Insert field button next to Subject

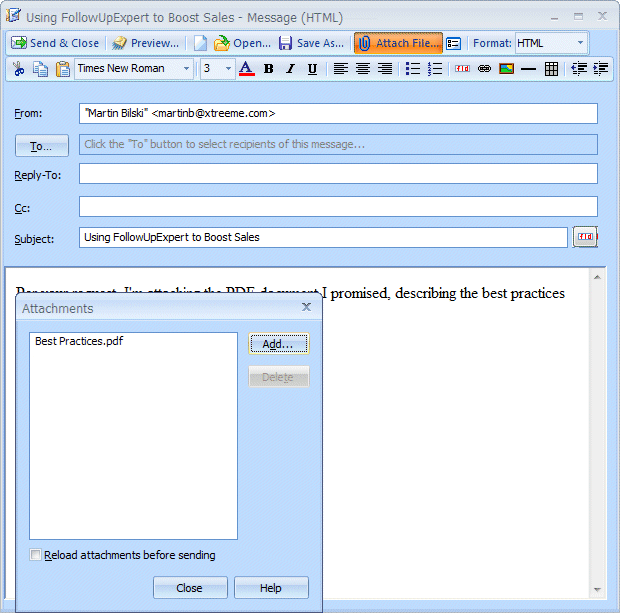(585, 237)
